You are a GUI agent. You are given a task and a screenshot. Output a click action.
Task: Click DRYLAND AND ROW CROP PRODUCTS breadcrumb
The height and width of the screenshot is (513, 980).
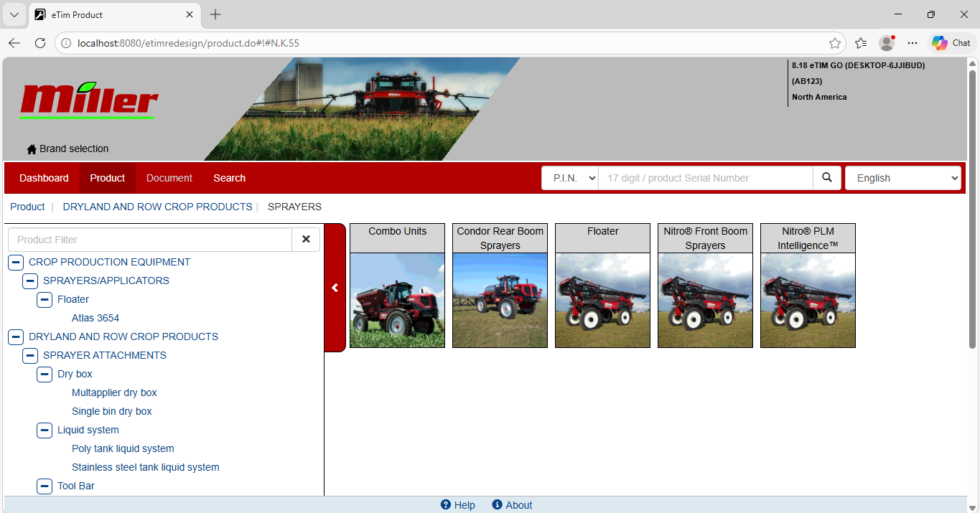[x=158, y=207]
